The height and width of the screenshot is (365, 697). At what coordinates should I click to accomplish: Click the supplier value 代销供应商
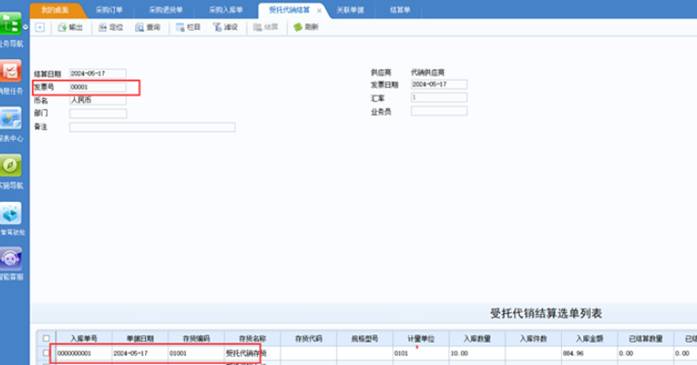(427, 72)
